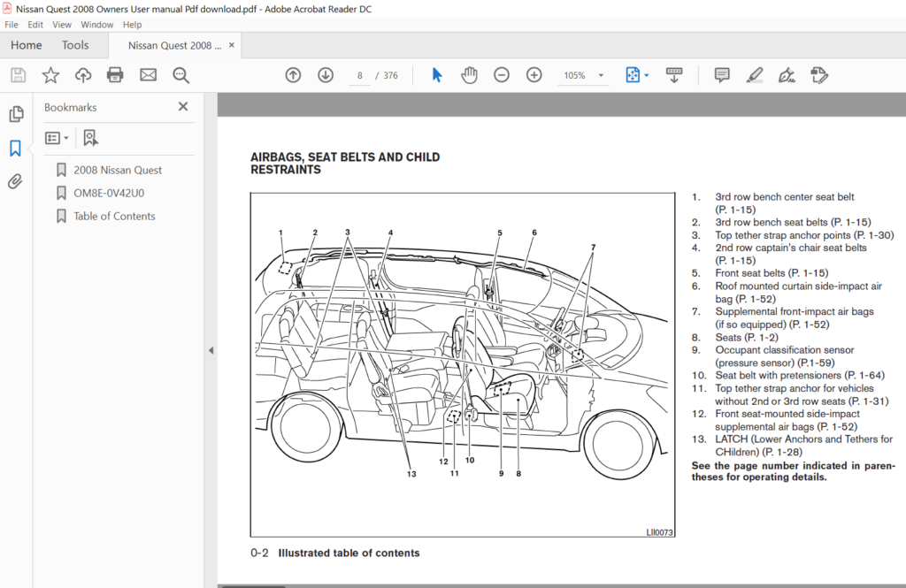Viewport: 906px width, 588px height.
Task: Open the 2008 Nissan Quest bookmark
Action: click(118, 170)
